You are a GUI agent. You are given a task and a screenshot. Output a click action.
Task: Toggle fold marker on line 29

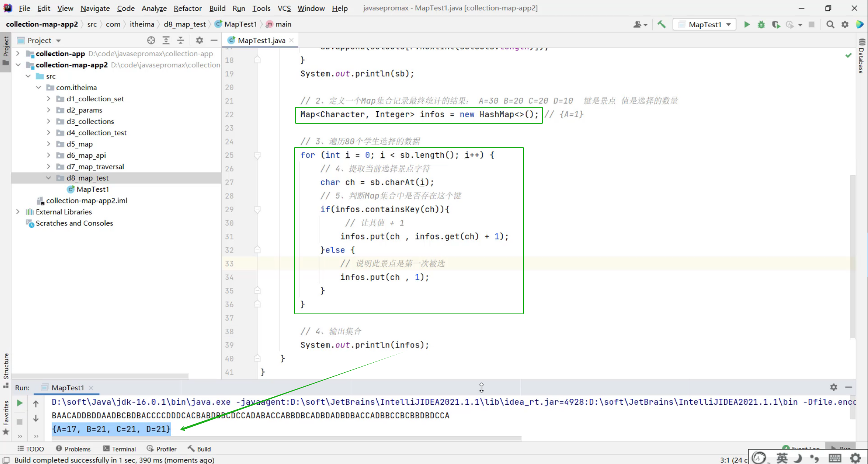pos(257,209)
